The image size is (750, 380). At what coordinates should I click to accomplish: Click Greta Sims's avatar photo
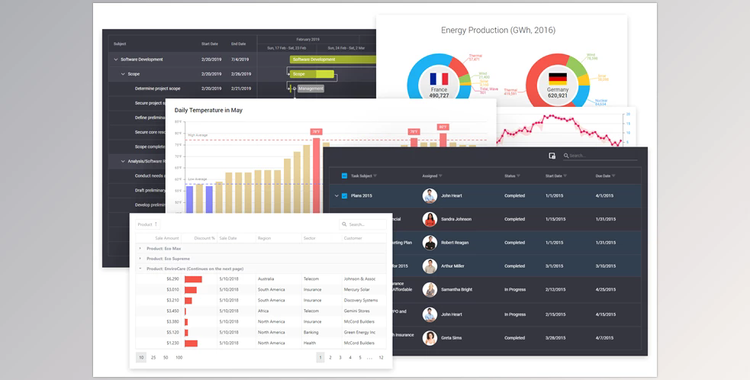tap(430, 338)
